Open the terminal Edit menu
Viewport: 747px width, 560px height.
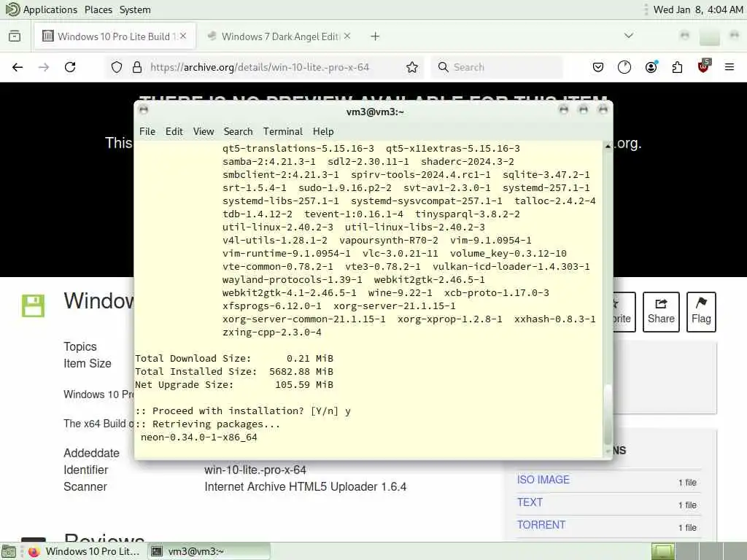[174, 131]
